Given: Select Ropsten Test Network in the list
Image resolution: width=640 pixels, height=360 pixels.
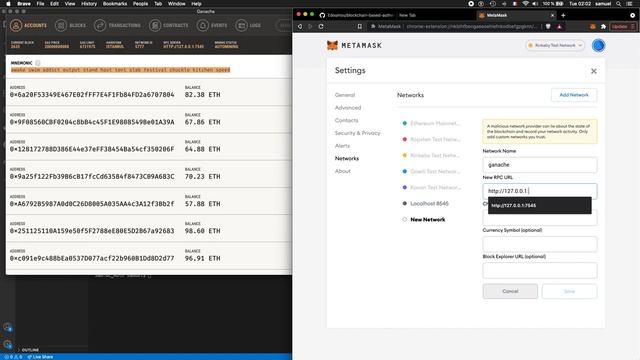Looking at the screenshot, I should (x=431, y=139).
